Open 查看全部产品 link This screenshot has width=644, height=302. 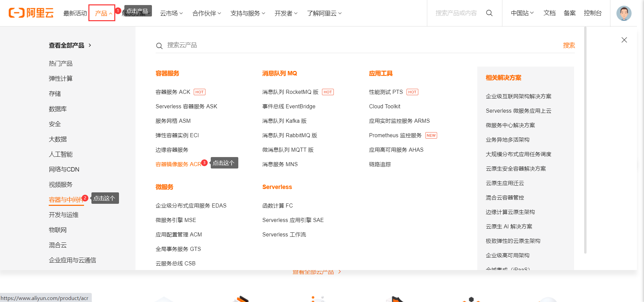pyautogui.click(x=67, y=45)
